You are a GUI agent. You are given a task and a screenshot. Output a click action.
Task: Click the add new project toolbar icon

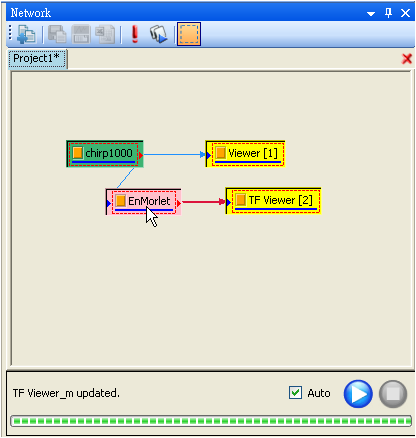point(26,34)
